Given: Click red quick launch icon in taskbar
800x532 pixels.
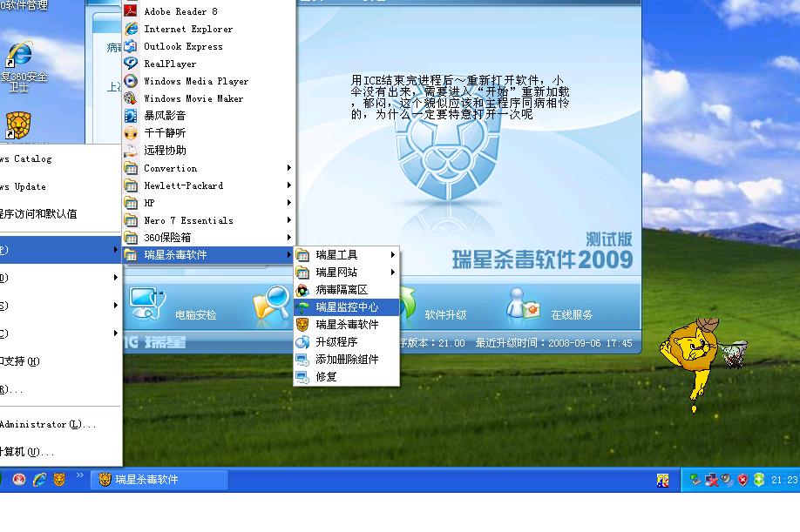Looking at the screenshot, I should (19, 479).
